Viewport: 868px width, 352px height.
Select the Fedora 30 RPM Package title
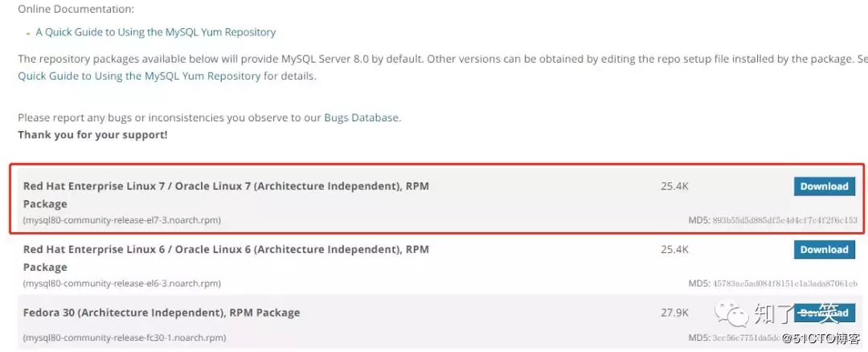[x=162, y=313]
